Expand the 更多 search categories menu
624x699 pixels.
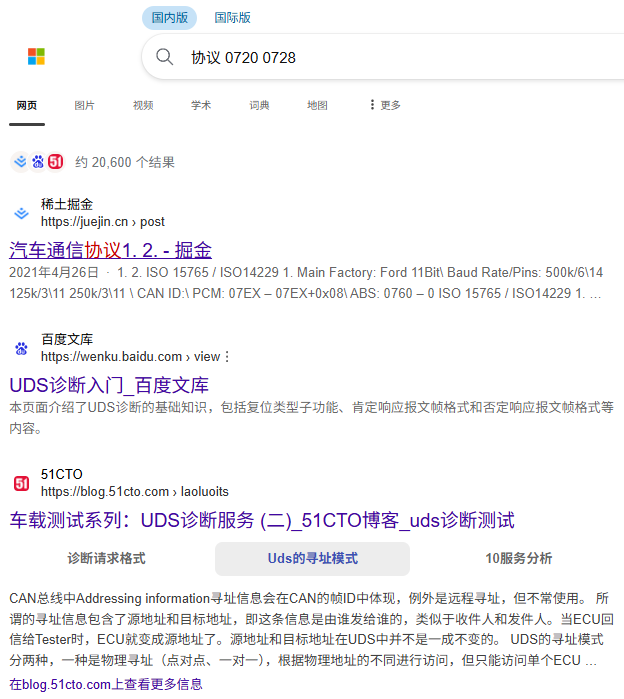pyautogui.click(x=385, y=105)
